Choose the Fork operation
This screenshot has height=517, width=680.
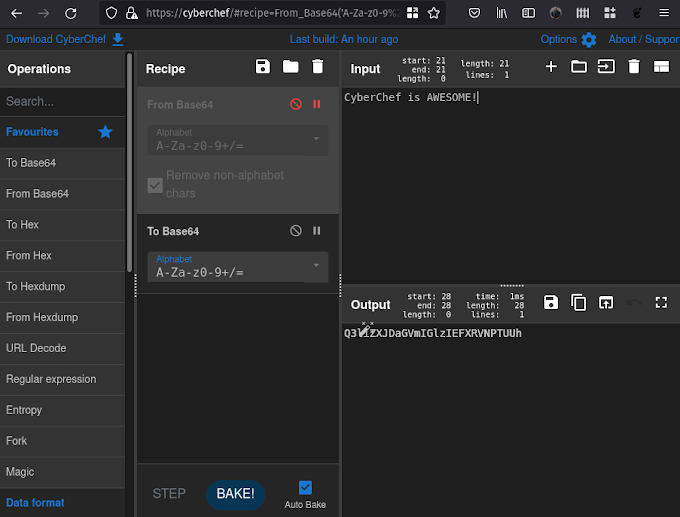62,441
